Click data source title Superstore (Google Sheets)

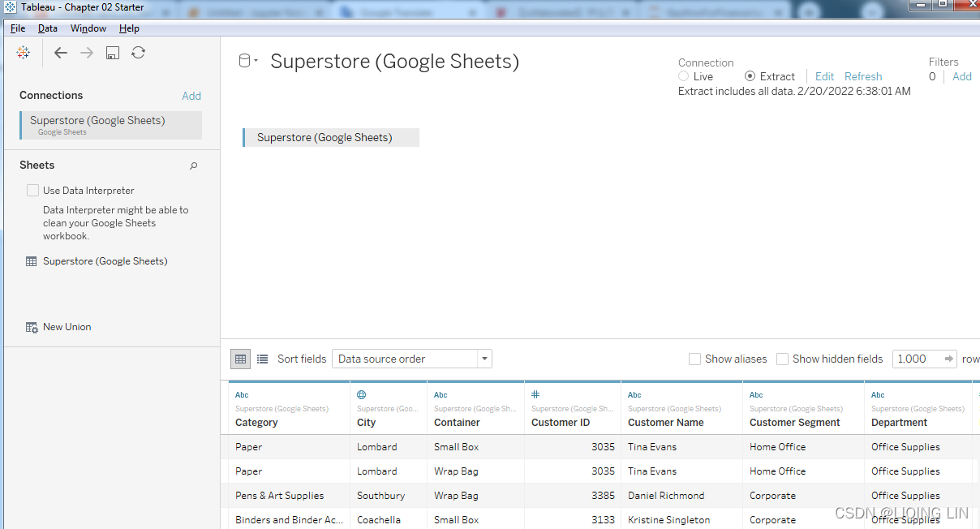click(x=394, y=61)
